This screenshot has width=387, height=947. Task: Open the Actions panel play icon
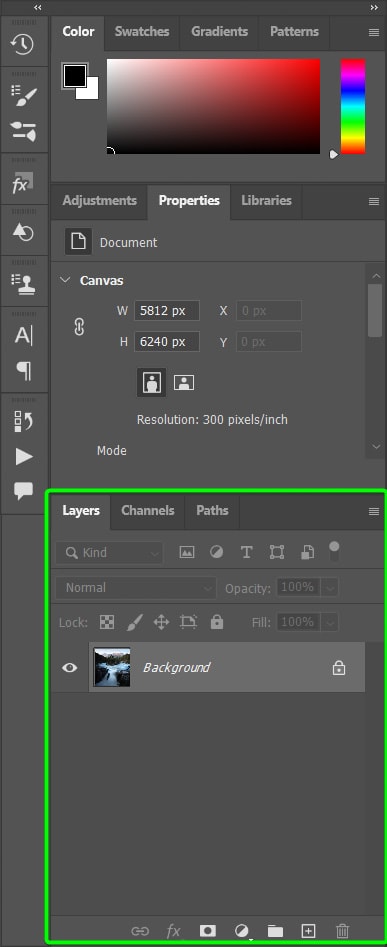point(24,457)
